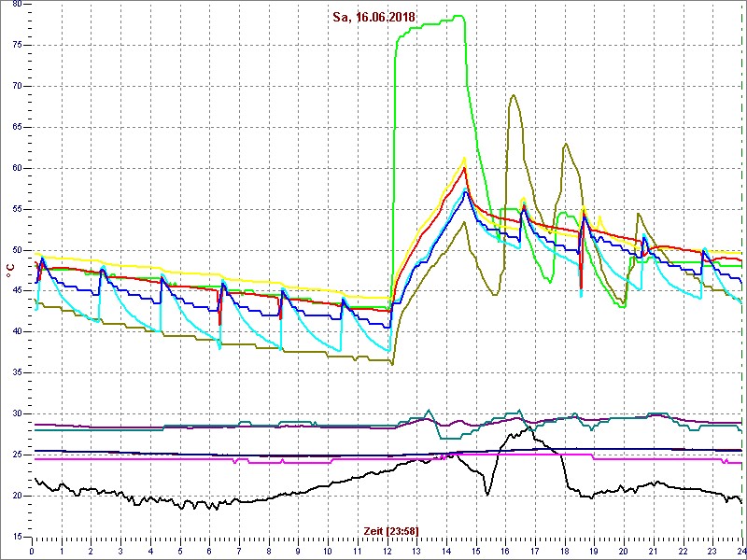The image size is (747, 560).
Task: Click hour 20 on the horizontal time axis
Action: 624,551
